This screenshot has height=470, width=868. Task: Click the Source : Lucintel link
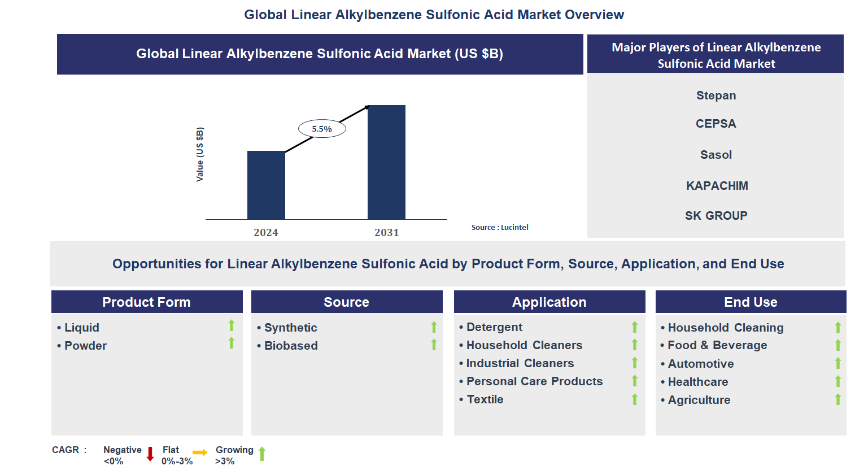point(500,227)
